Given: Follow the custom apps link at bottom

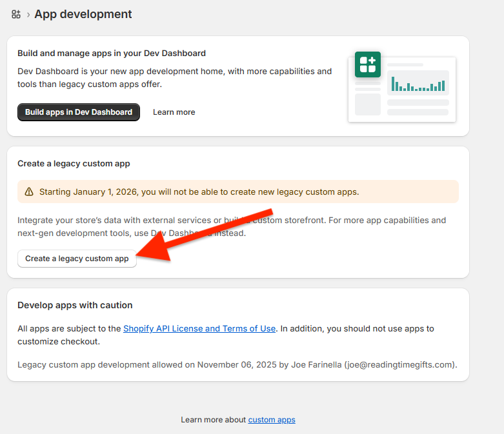Looking at the screenshot, I should point(272,420).
